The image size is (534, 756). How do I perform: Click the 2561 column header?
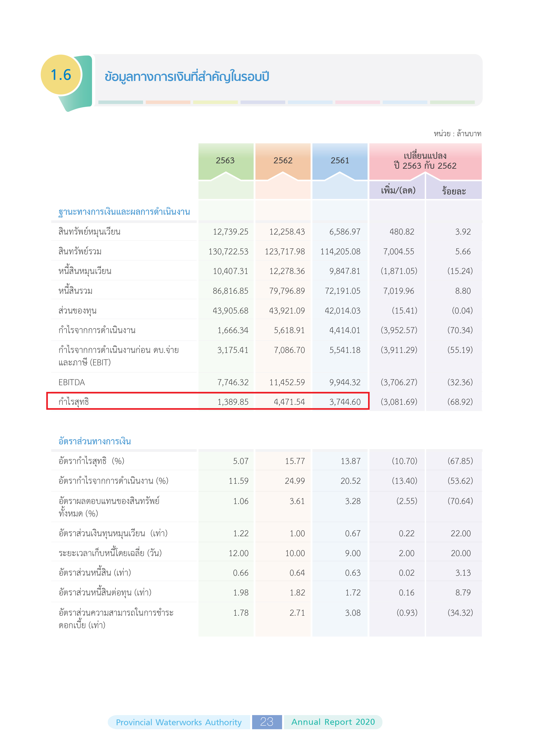point(340,161)
